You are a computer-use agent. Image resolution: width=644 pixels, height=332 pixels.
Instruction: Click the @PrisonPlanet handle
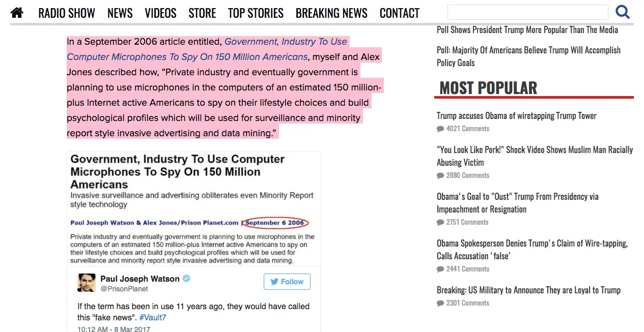[124, 289]
